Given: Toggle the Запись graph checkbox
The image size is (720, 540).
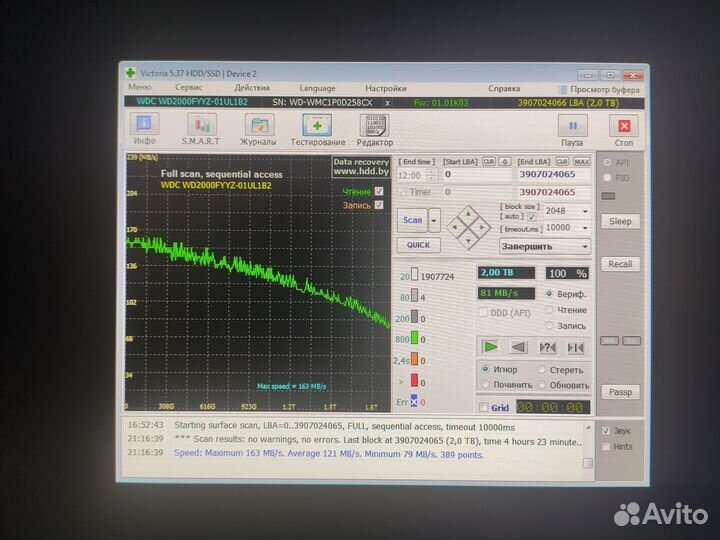Looking at the screenshot, I should pyautogui.click(x=378, y=205).
